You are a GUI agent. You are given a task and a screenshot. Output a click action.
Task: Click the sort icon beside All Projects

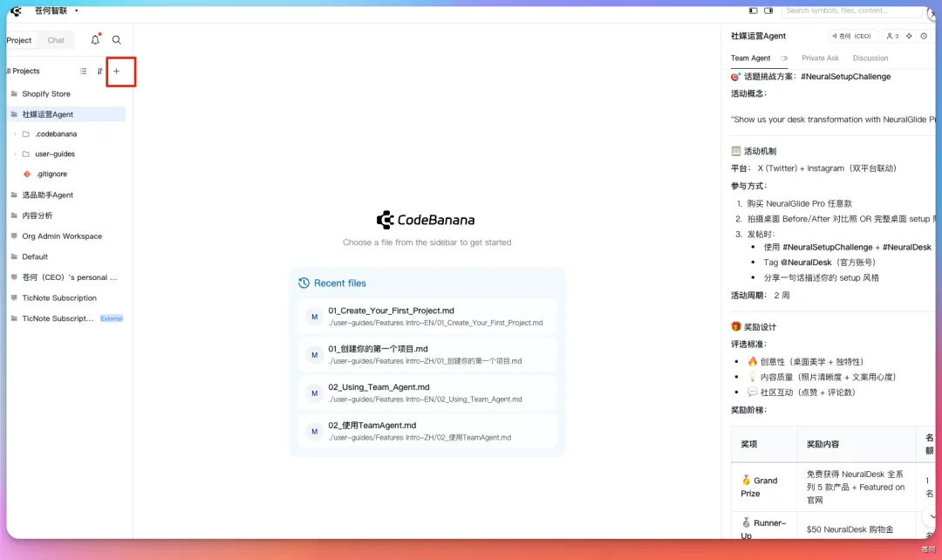99,72
